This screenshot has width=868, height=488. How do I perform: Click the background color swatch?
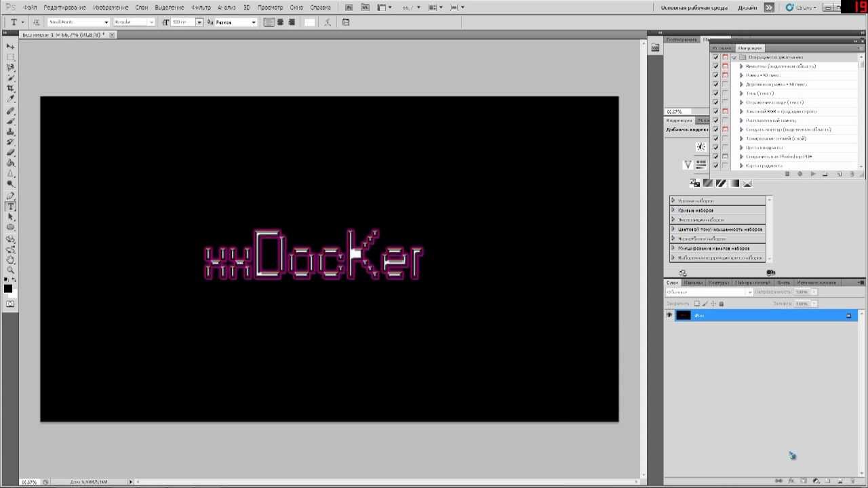pos(12,293)
